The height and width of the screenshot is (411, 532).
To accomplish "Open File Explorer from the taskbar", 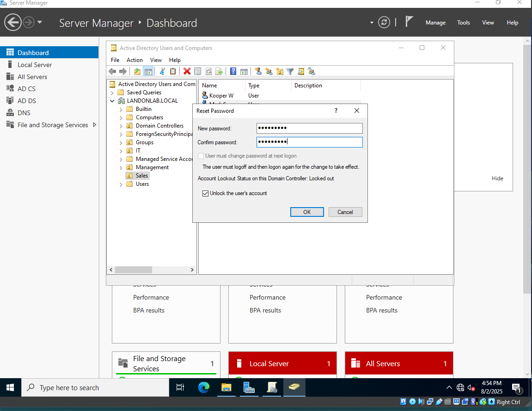I will 226,387.
